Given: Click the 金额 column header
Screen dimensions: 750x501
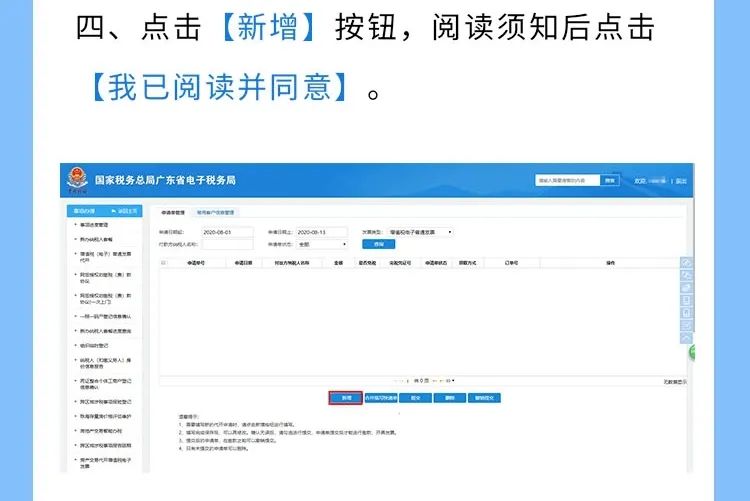Looking at the screenshot, I should pyautogui.click(x=338, y=263).
